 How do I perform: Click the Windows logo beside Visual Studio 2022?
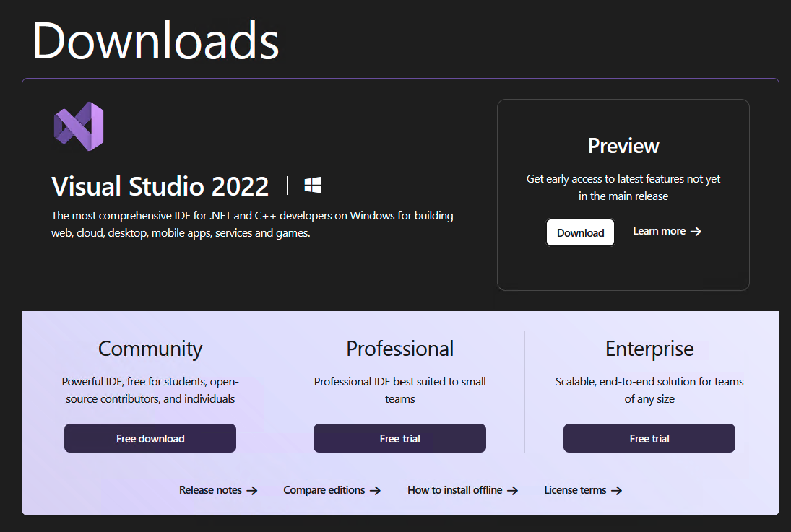(313, 185)
